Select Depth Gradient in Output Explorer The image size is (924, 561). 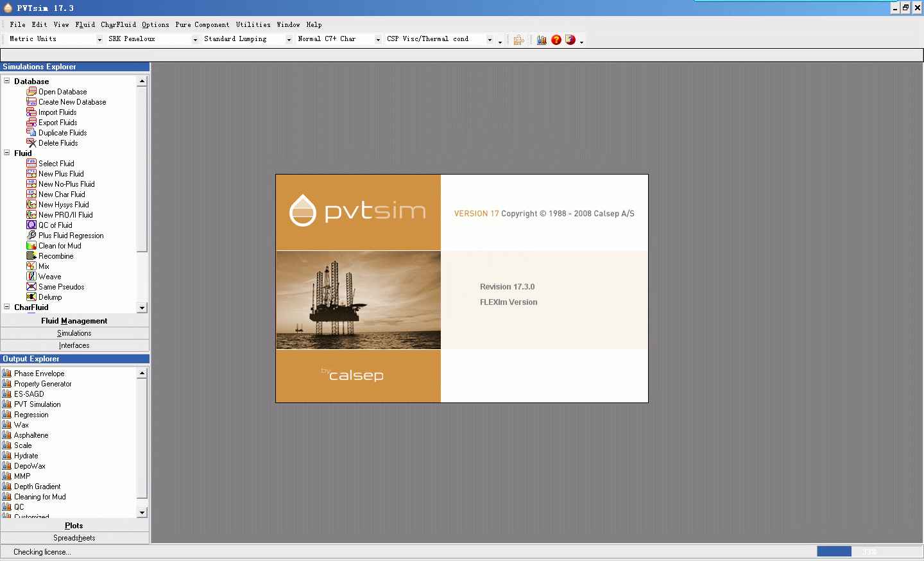coord(37,487)
